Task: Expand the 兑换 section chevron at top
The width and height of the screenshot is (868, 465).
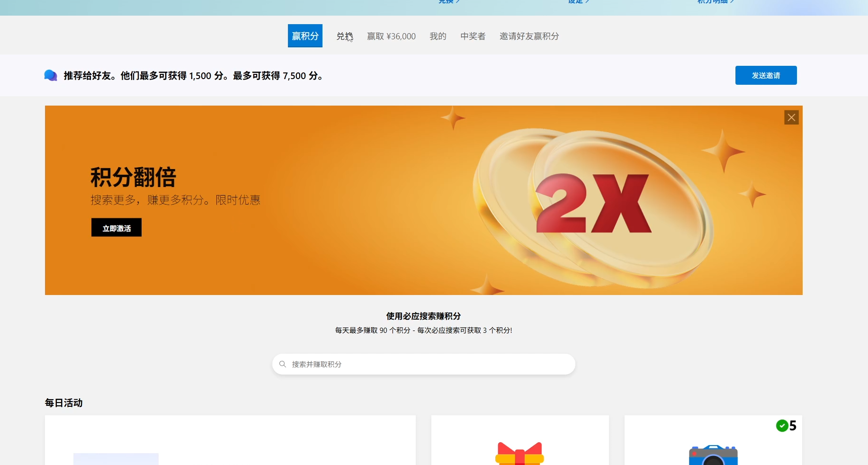Action: click(x=457, y=1)
